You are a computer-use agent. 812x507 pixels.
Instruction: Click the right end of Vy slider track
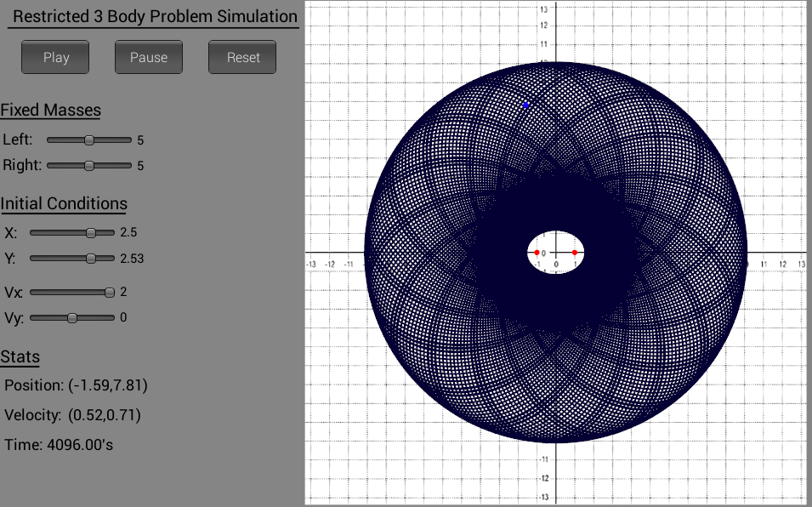(x=112, y=318)
